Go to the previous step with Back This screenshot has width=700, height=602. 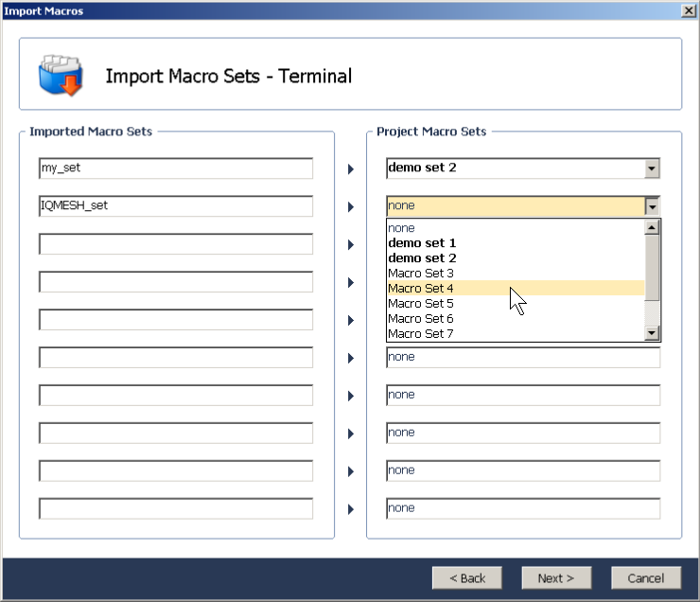tap(467, 578)
